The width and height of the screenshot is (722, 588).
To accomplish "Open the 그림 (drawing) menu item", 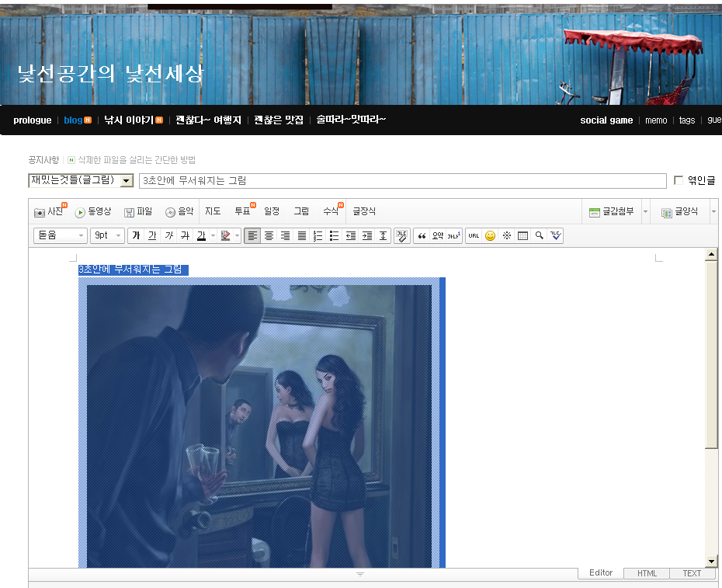I will point(301,211).
